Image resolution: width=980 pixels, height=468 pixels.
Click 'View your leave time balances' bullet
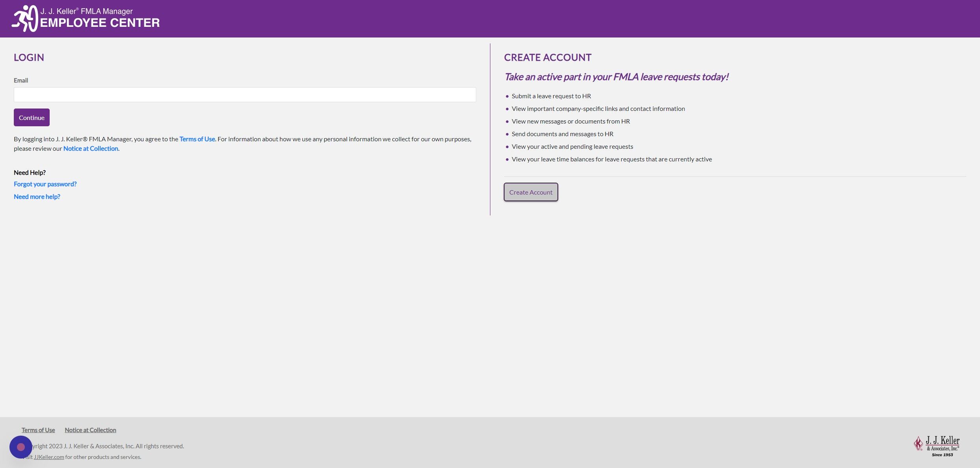612,159
